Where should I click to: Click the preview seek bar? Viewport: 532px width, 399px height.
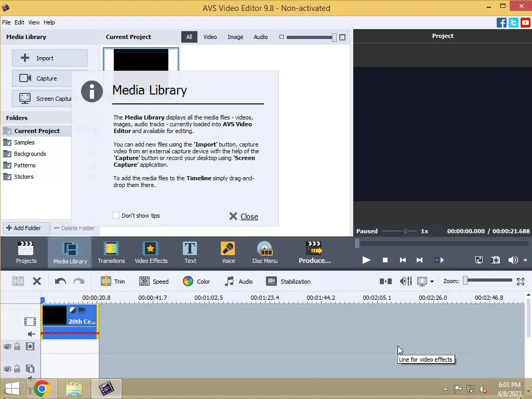point(442,243)
